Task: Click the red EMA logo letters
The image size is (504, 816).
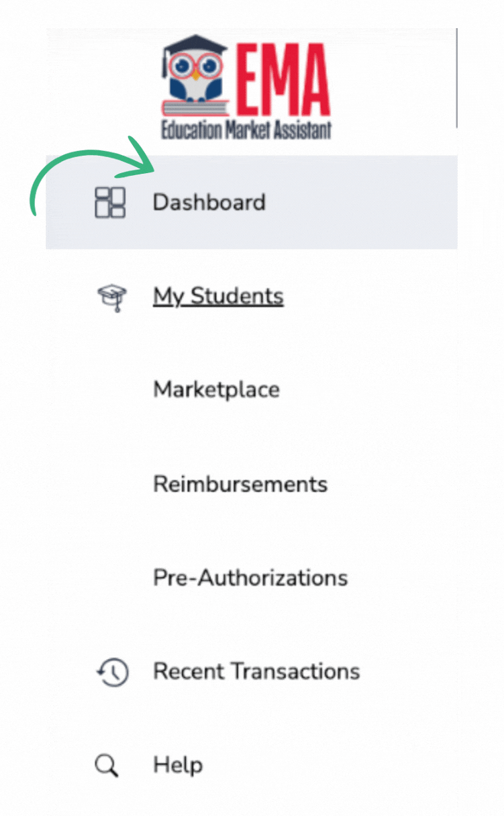Action: tap(281, 77)
